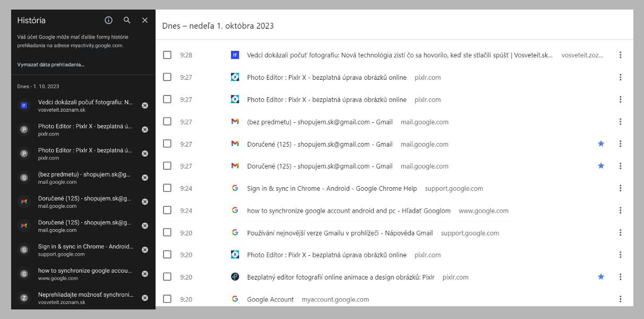This screenshot has width=644, height=319.
Task: Click 'Dnes – nedeľa 1. októbra 2023' heading
Action: coord(218,26)
